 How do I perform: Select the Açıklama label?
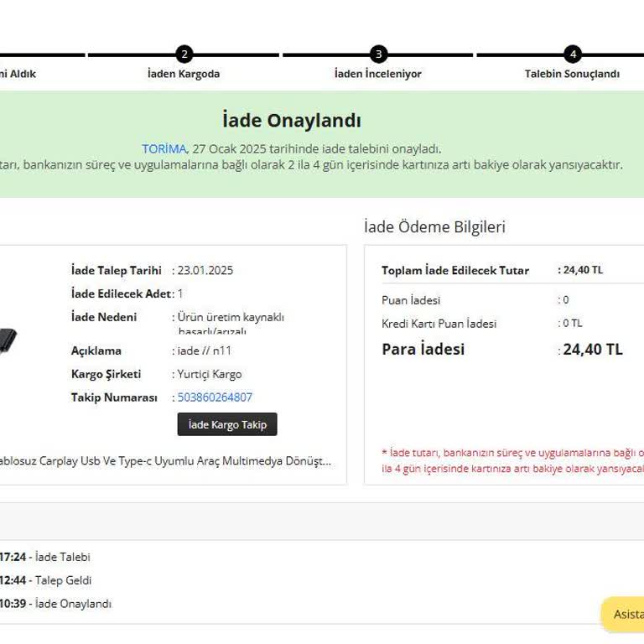click(96, 351)
